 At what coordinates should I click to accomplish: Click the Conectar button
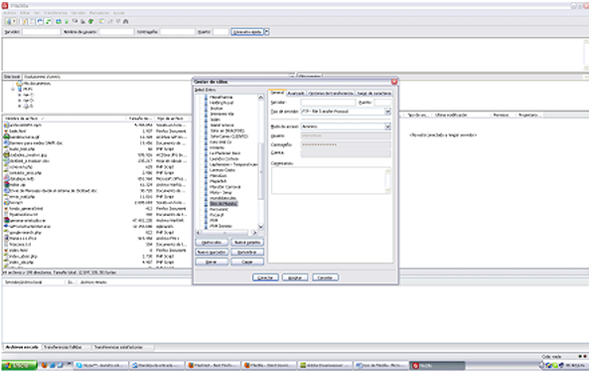(265, 277)
